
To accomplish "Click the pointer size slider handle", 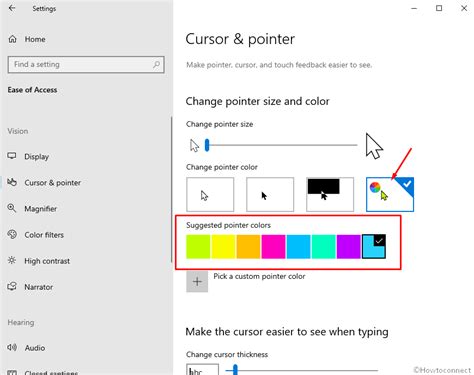I will coord(207,145).
